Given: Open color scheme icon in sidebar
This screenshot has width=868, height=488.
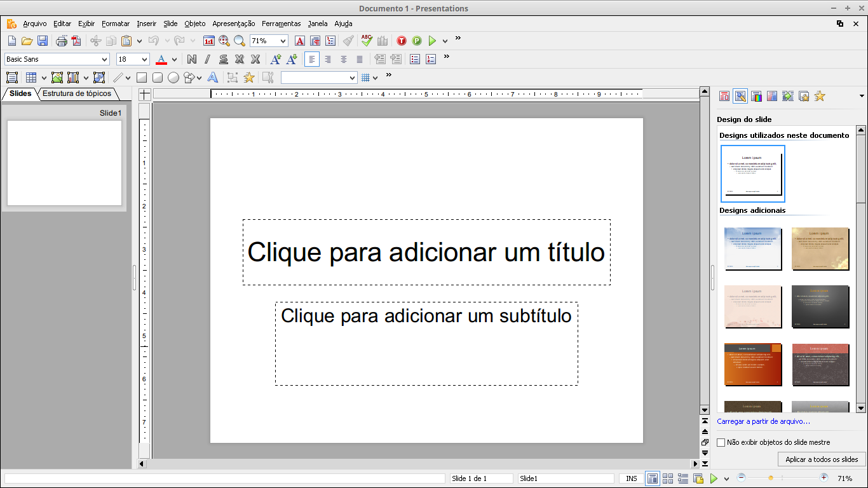Looking at the screenshot, I should click(756, 96).
